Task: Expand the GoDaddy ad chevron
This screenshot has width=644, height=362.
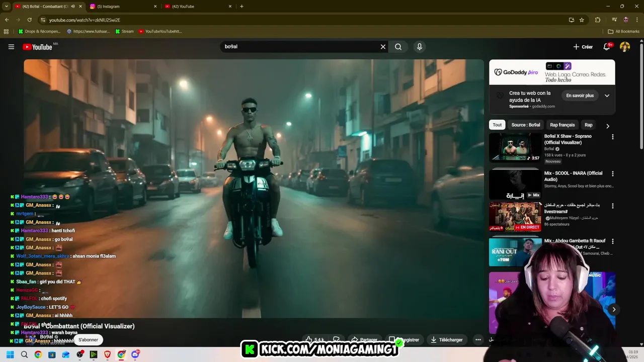Action: coord(607,96)
